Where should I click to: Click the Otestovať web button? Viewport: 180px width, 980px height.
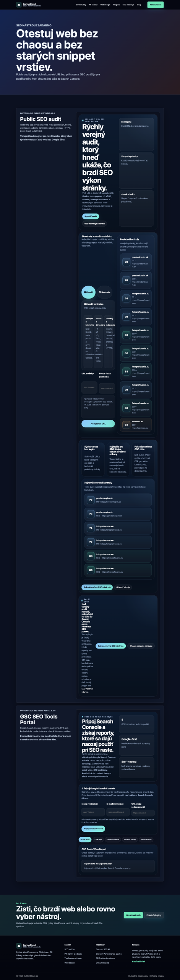(x=133, y=915)
